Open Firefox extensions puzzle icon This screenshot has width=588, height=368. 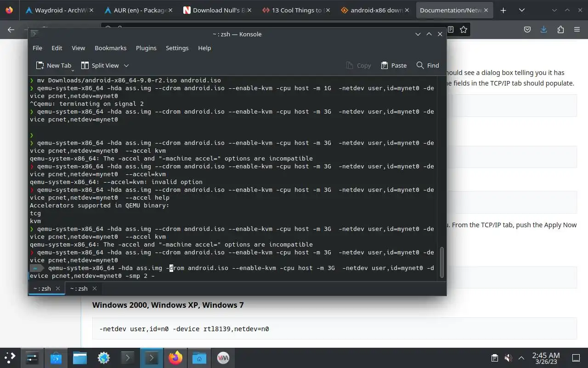560,29
